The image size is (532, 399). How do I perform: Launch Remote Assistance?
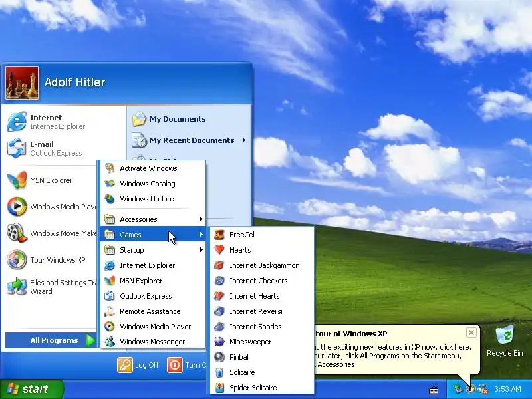(153, 311)
